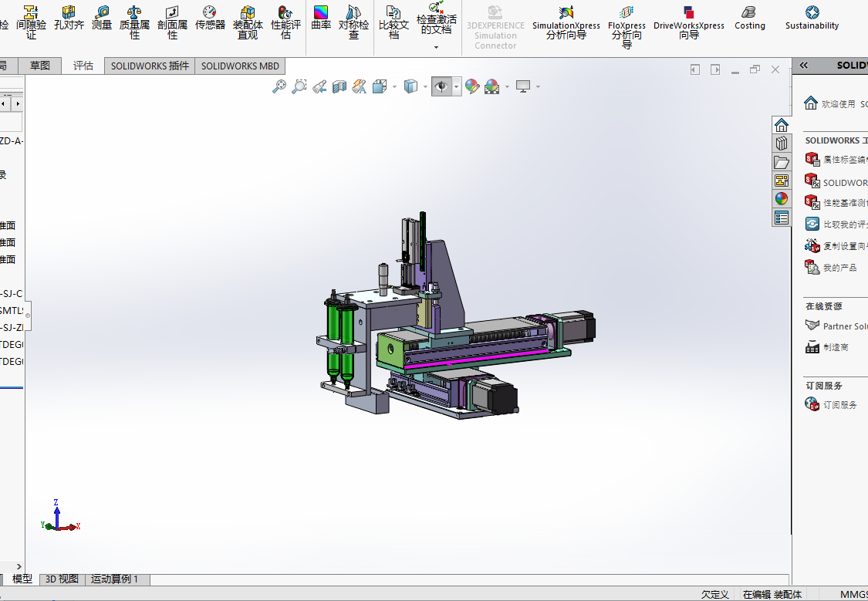Click viewport right split arrow button
Screen dimensions: 868x601
pos(715,69)
